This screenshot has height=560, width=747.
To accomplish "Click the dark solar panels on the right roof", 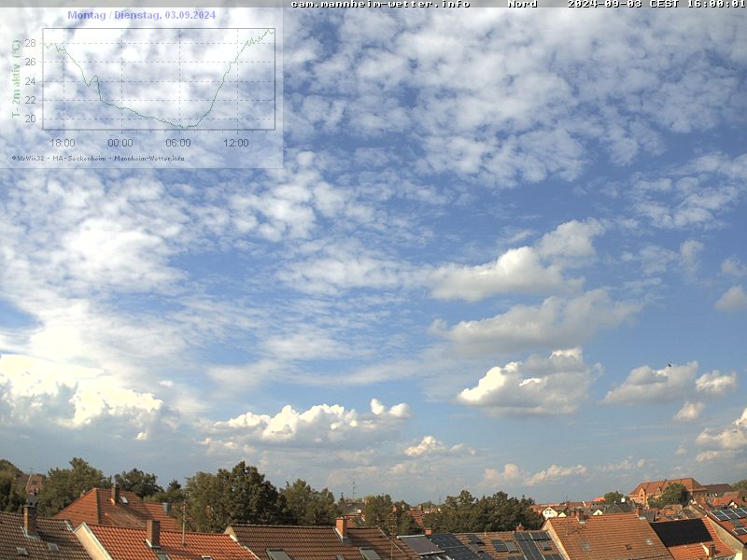I will coord(681,532).
